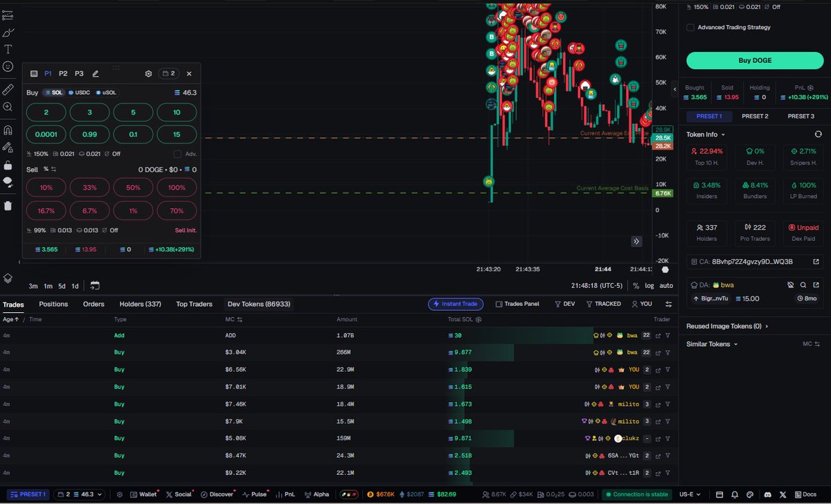Open the Dev Tokens (86933) tab
The image size is (831, 504).
click(x=259, y=304)
